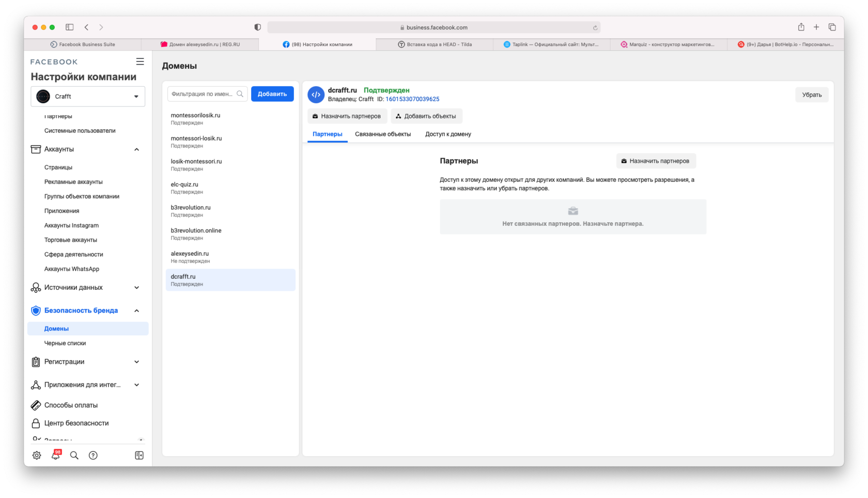The height and width of the screenshot is (498, 868).
Task: Expand the Регистрации section chevron
Action: tap(136, 362)
